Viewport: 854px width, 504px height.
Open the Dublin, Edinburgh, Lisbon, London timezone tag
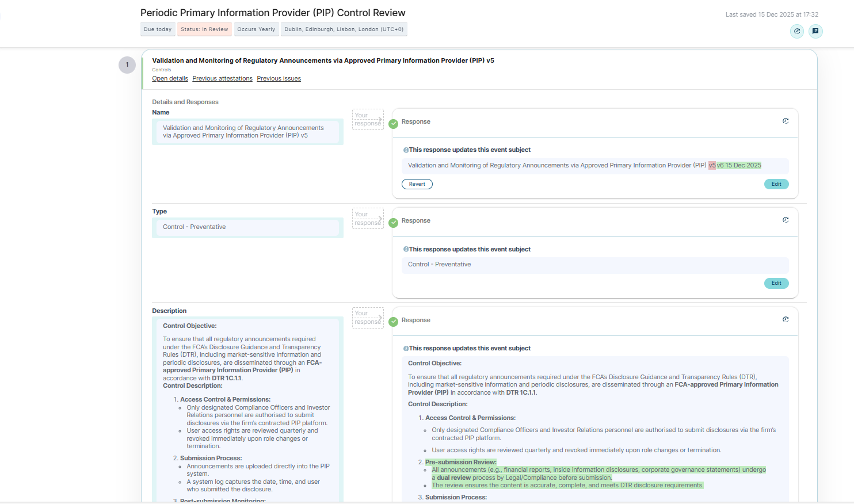[x=344, y=29]
